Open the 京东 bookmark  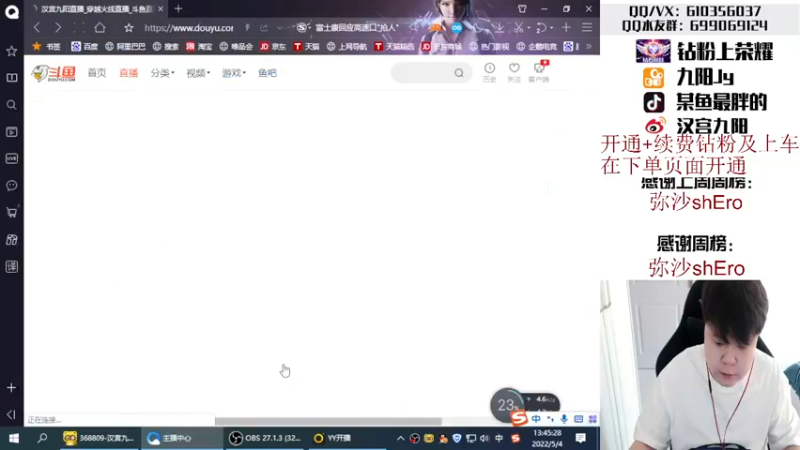tap(273, 46)
